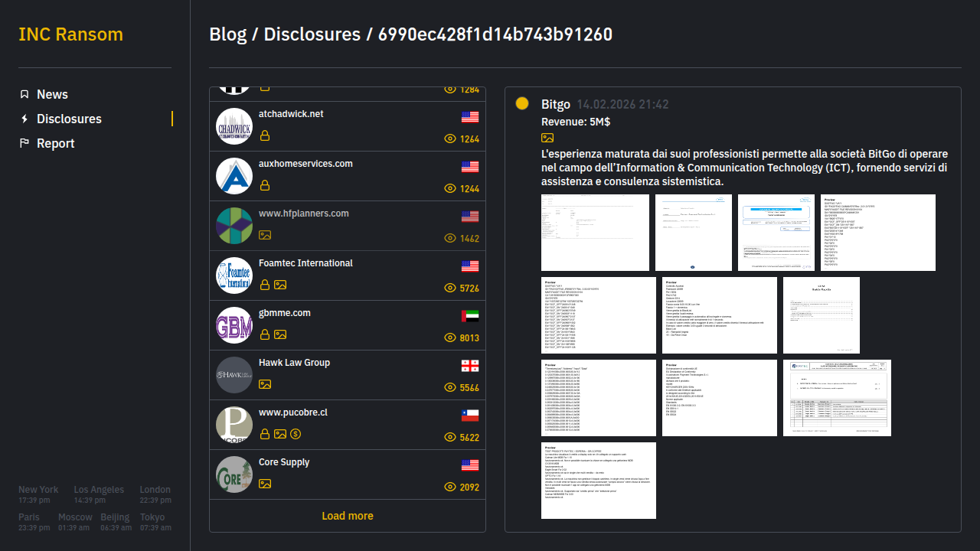Screen dimensions: 980x551
Task: Click the Report flag icon in sidebar
Action: point(24,143)
